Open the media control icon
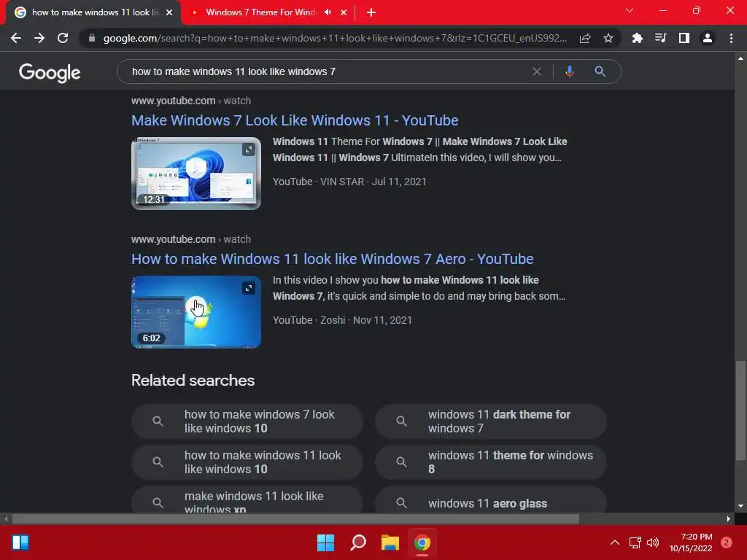Viewport: 747px width, 560px height. click(660, 38)
